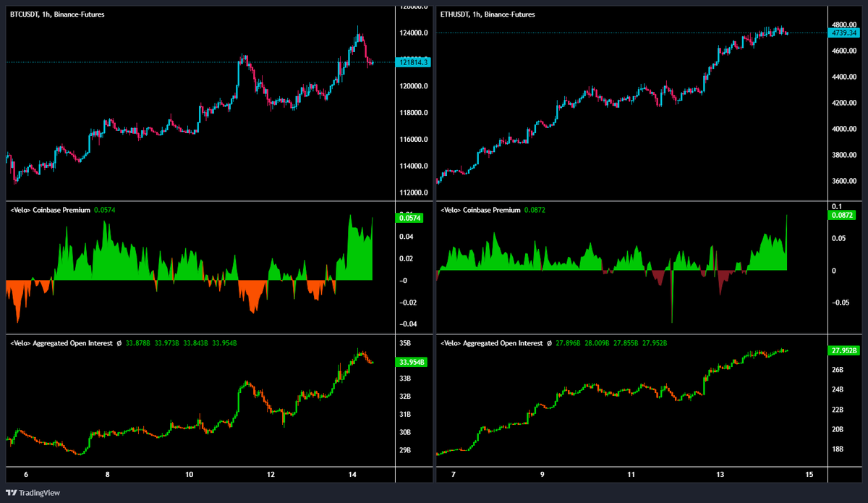Viewport: 868px width, 503px height.
Task: Click the 116000.0 level on the BTC price axis
Action: [412, 140]
